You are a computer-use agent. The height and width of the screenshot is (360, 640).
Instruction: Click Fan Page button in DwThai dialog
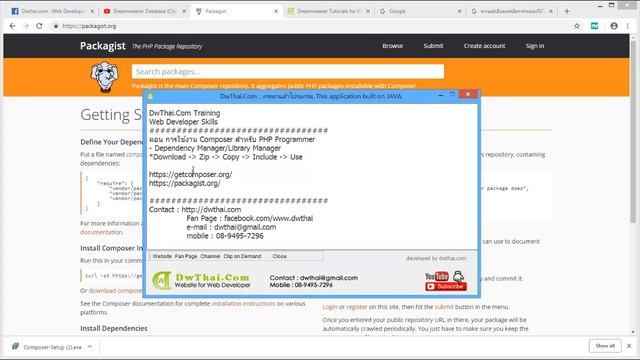[x=186, y=256]
